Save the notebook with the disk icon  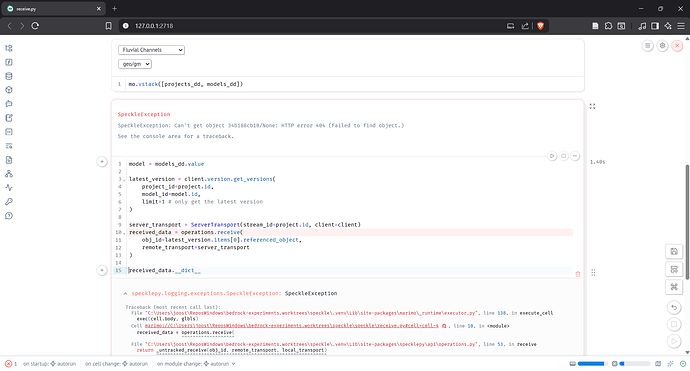tap(674, 251)
